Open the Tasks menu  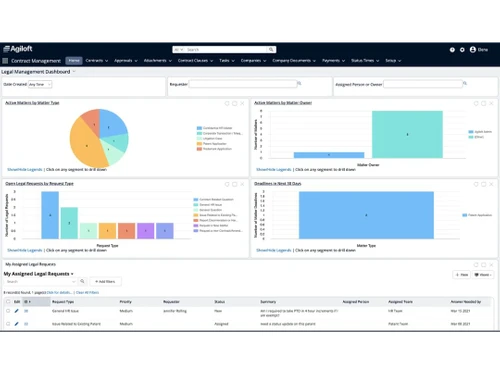(227, 61)
